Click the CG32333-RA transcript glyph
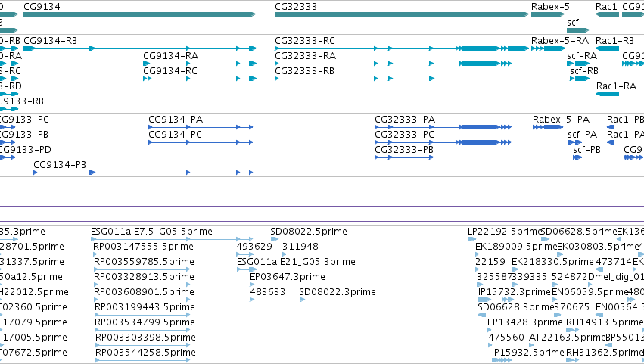Image resolution: width=644 pixels, height=364 pixels. [x=394, y=64]
